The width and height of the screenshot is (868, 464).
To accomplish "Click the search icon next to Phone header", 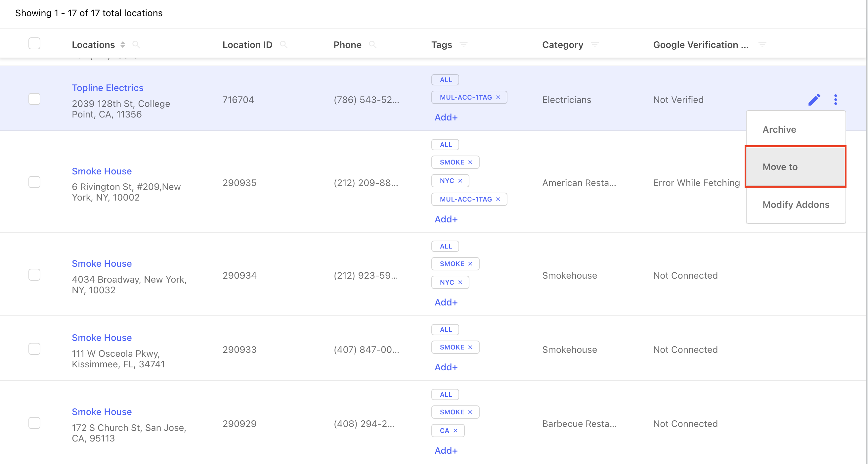I will pos(372,44).
